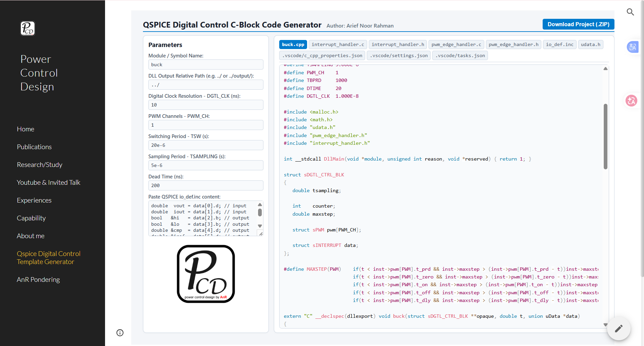Open the .vscode/settings.json tab
Screen dimensions: 644x346
pyautogui.click(x=399, y=55)
